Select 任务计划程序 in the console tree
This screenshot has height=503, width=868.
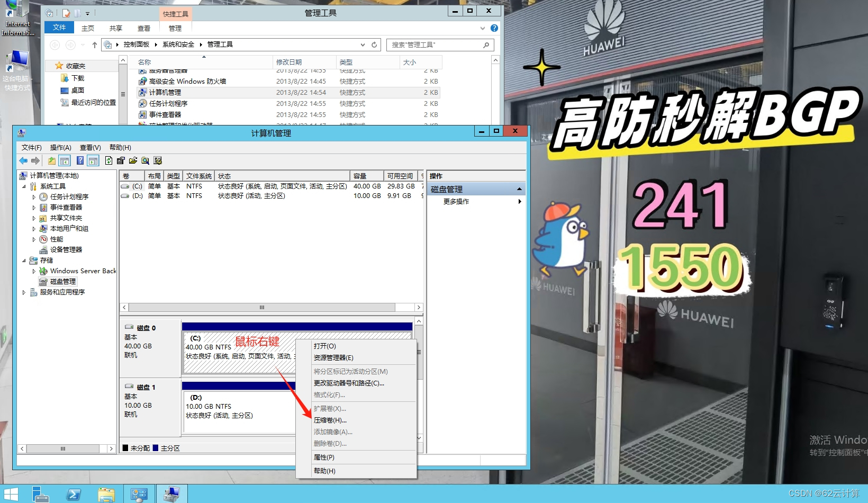tap(69, 197)
